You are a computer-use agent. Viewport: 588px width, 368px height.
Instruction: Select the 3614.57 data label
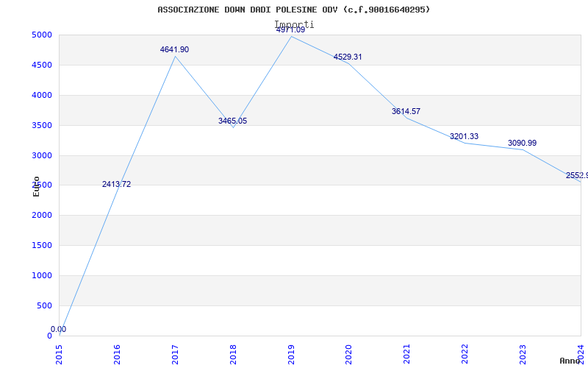pyautogui.click(x=406, y=111)
